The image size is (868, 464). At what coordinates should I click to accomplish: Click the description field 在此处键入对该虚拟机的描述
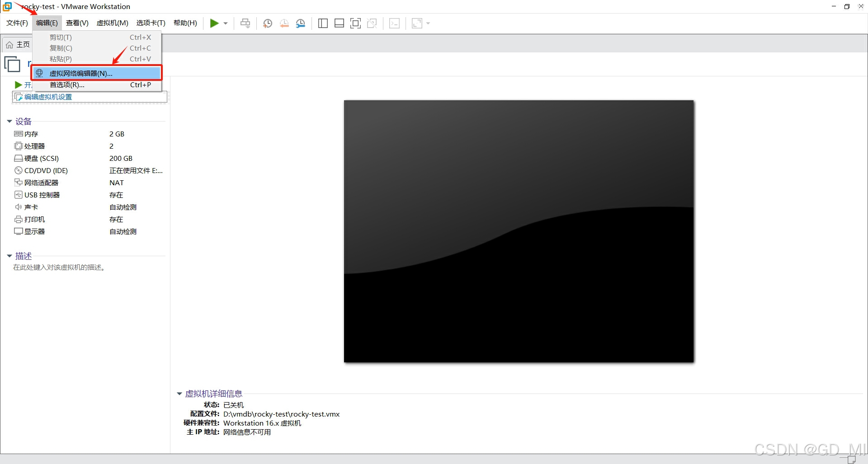click(59, 267)
